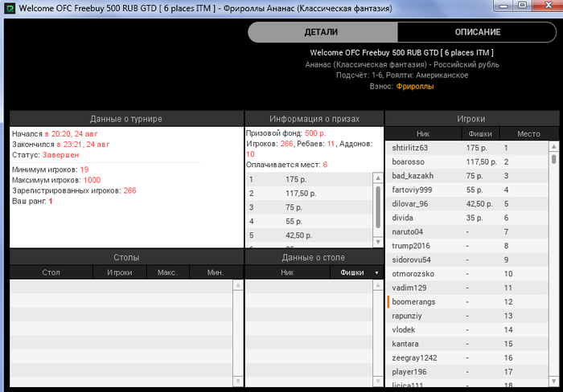Click first place prize 175 р. row
This screenshot has height=392, width=563.
point(309,179)
